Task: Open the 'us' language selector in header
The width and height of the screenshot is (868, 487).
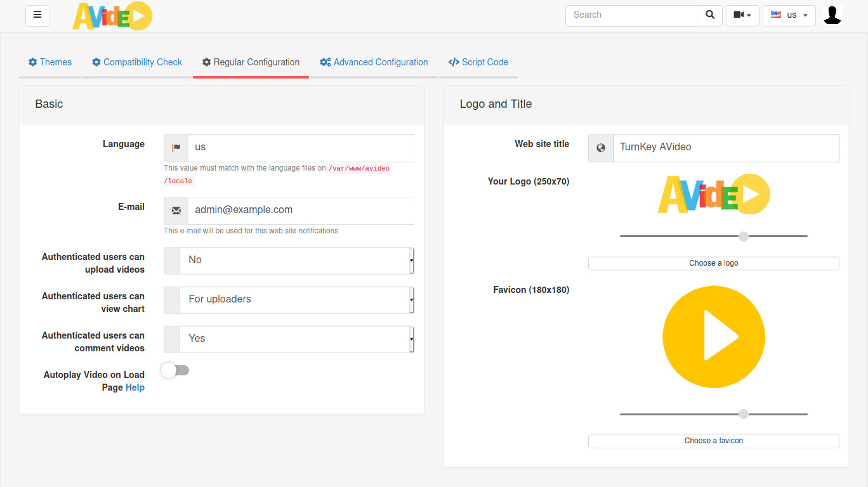Action: 789,15
